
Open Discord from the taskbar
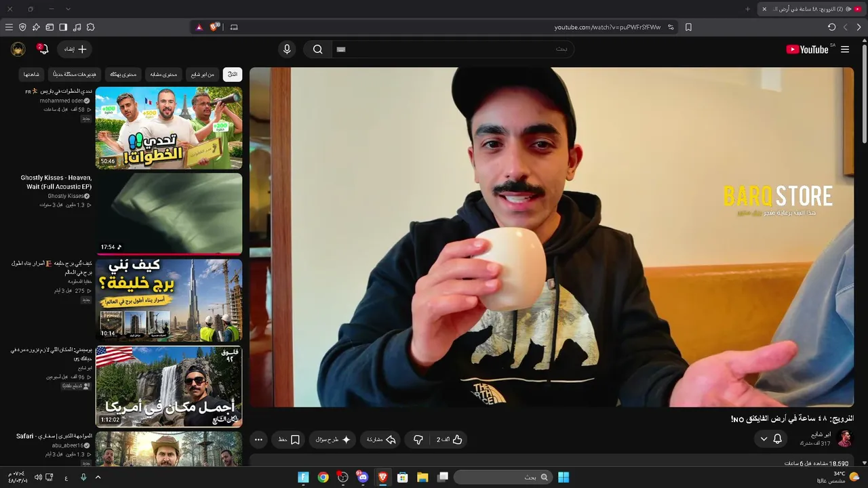pos(363,477)
